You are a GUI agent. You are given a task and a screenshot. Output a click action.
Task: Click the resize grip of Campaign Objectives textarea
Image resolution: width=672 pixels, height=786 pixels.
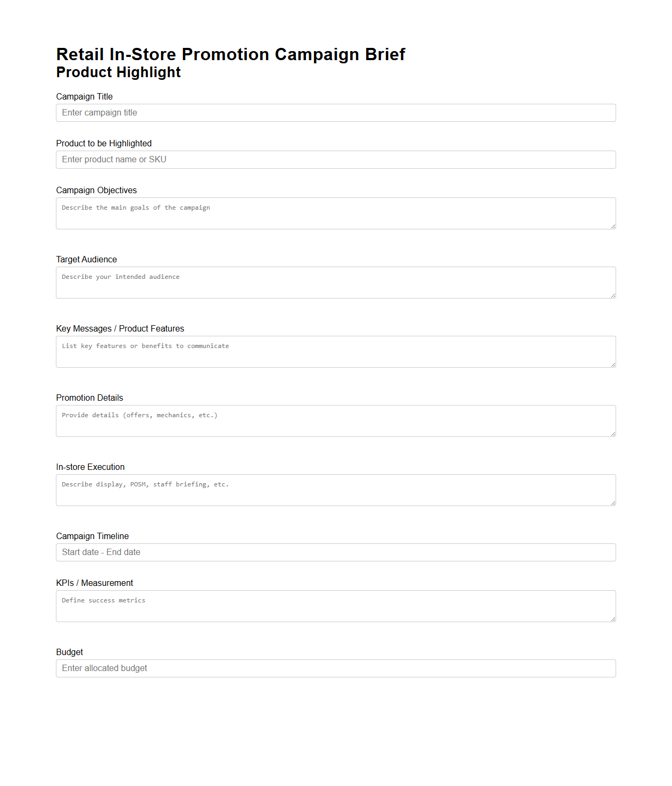613,227
